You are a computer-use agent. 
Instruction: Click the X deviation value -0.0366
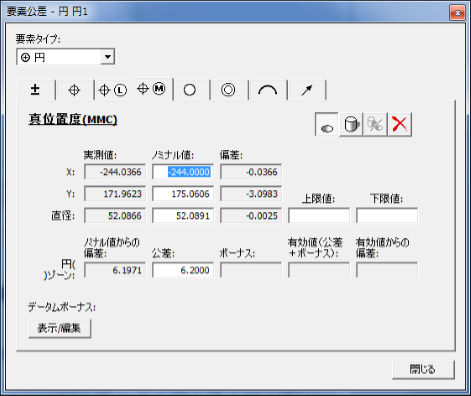(x=251, y=172)
